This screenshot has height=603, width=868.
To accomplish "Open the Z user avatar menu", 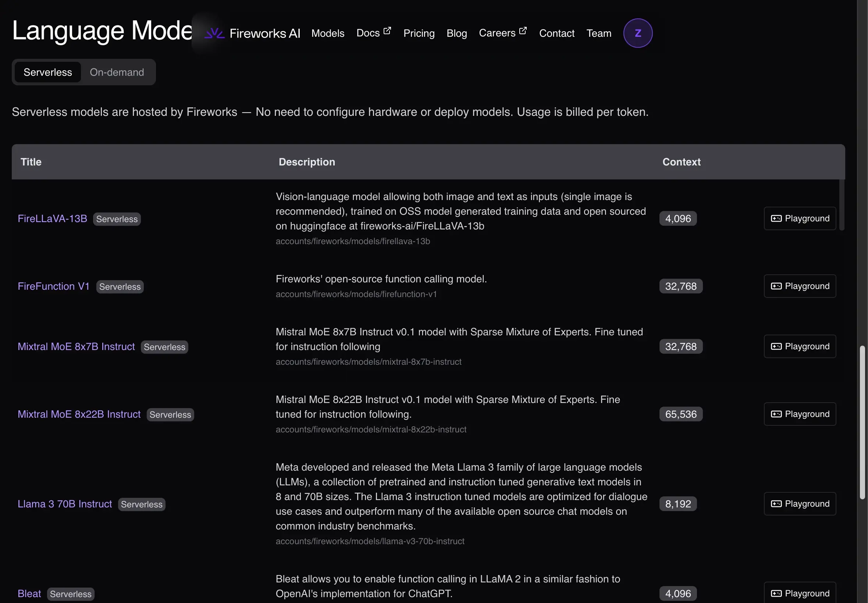I will [x=637, y=33].
